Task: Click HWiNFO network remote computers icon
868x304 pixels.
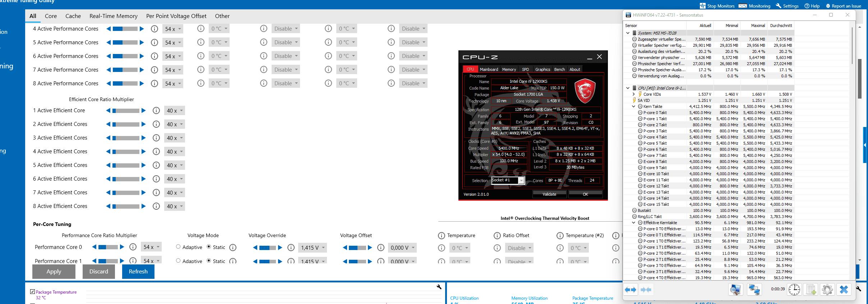Action: pos(754,290)
